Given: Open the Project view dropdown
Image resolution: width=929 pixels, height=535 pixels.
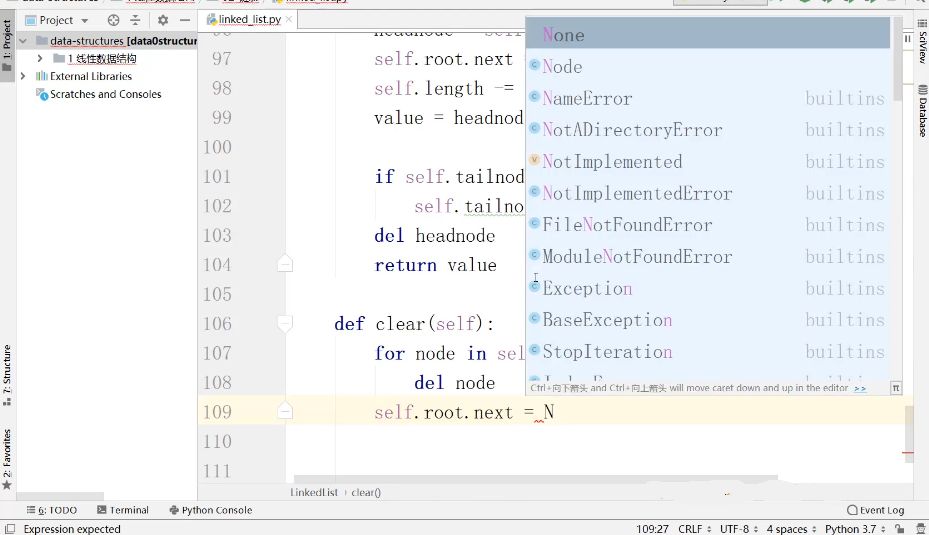Looking at the screenshot, I should [57, 20].
